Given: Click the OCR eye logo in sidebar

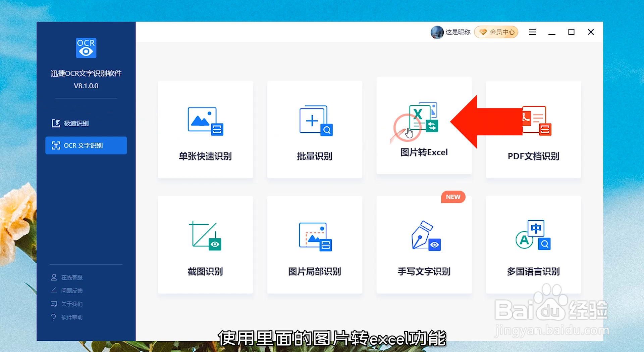Looking at the screenshot, I should [x=86, y=48].
